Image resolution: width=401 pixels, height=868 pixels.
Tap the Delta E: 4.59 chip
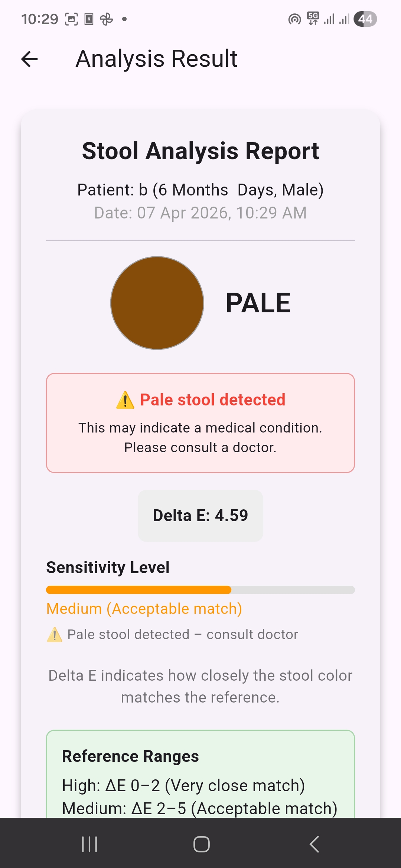click(200, 516)
